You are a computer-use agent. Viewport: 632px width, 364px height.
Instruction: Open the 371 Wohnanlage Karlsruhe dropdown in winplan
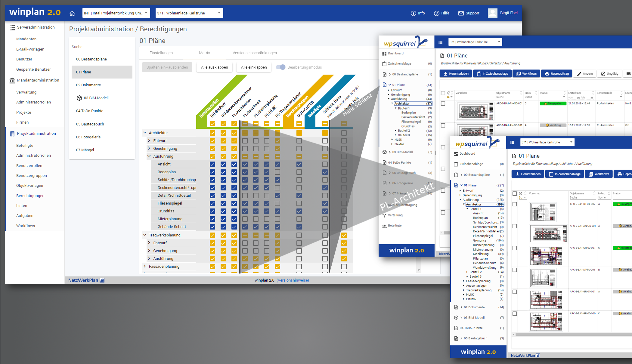tap(189, 13)
